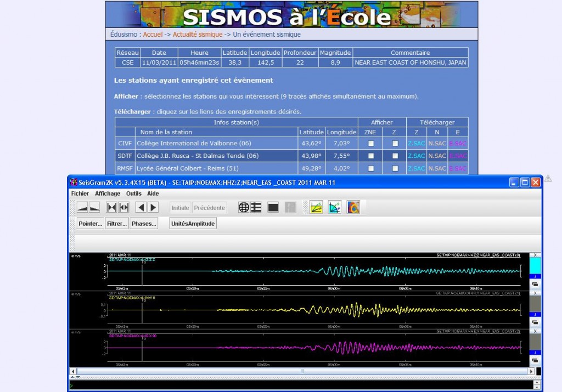The width and height of the screenshot is (562, 392).
Task: Tick the Z checkbox for station SDTF
Action: click(x=395, y=156)
